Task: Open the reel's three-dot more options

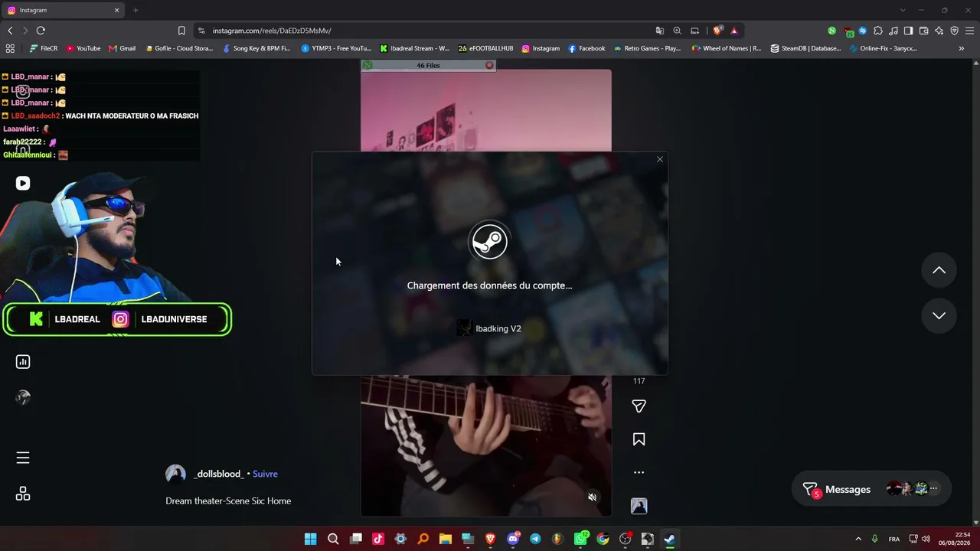Action: point(639,473)
